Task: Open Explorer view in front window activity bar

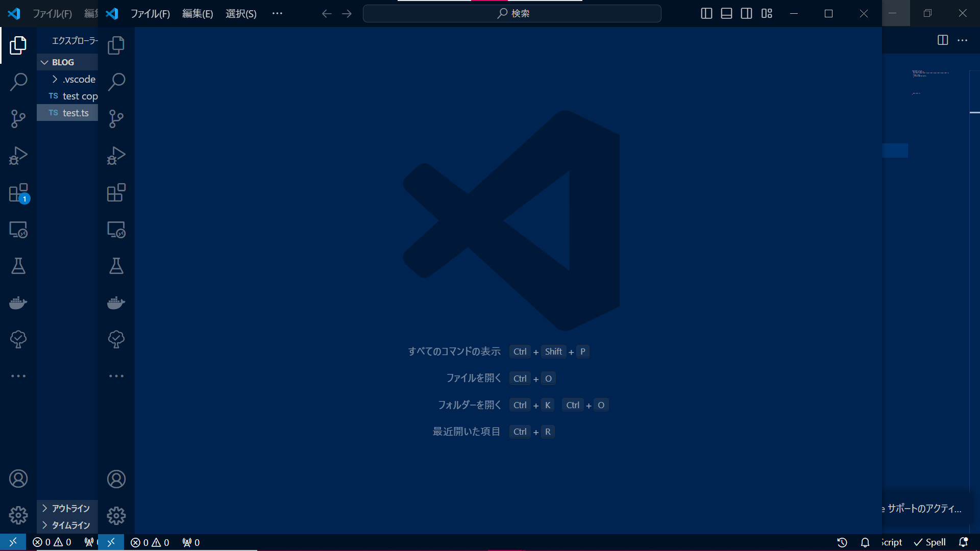Action: [116, 45]
